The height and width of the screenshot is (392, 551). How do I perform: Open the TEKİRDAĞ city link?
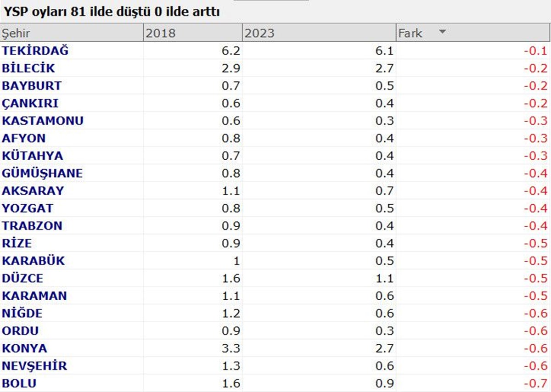tap(35, 50)
